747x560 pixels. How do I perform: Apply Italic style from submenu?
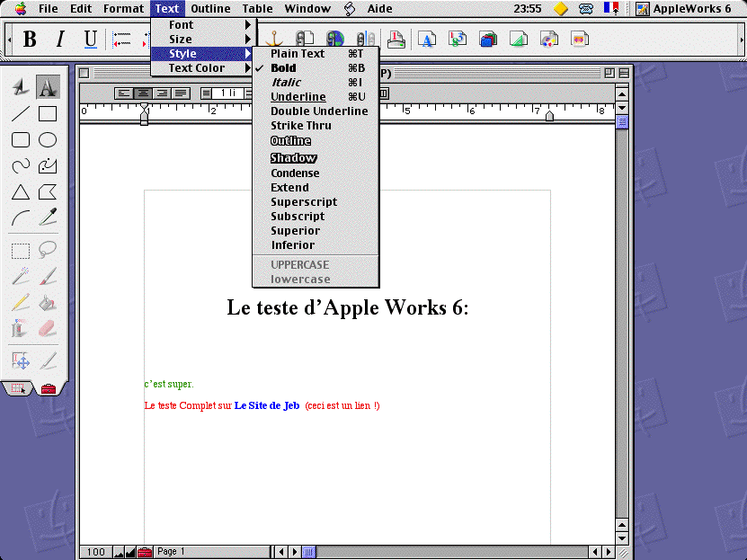[316, 83]
